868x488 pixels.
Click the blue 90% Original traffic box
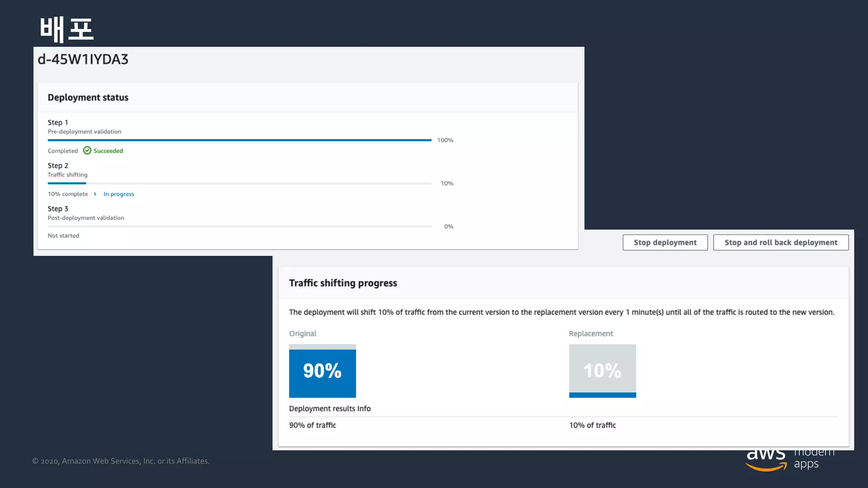pyautogui.click(x=322, y=371)
